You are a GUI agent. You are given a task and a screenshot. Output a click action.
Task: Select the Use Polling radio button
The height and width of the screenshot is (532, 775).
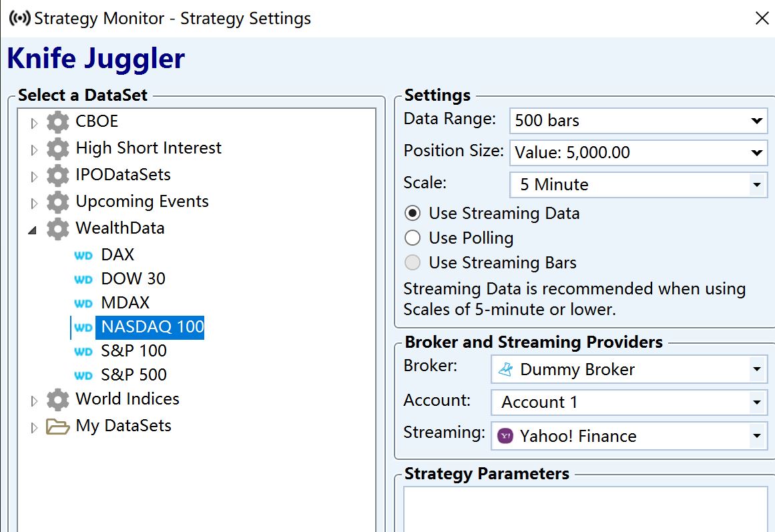[413, 238]
